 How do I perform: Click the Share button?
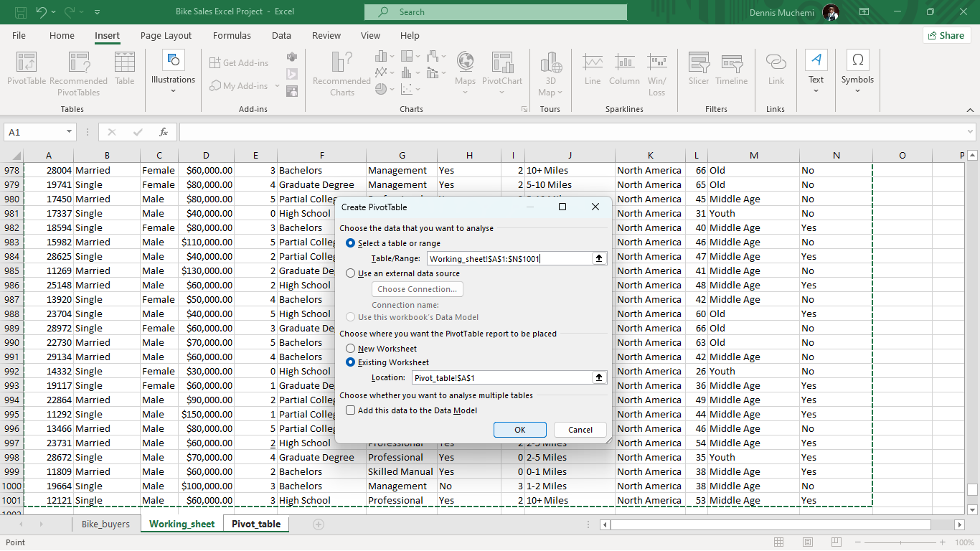pos(946,35)
